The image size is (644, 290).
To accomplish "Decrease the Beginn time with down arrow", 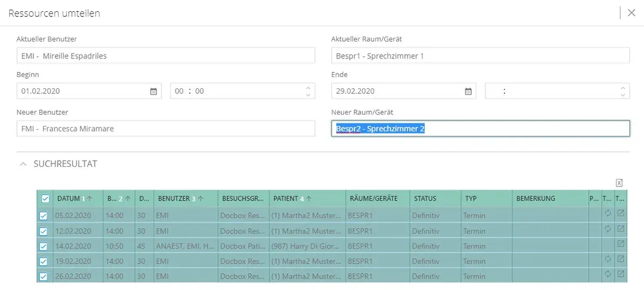I will click(308, 95).
